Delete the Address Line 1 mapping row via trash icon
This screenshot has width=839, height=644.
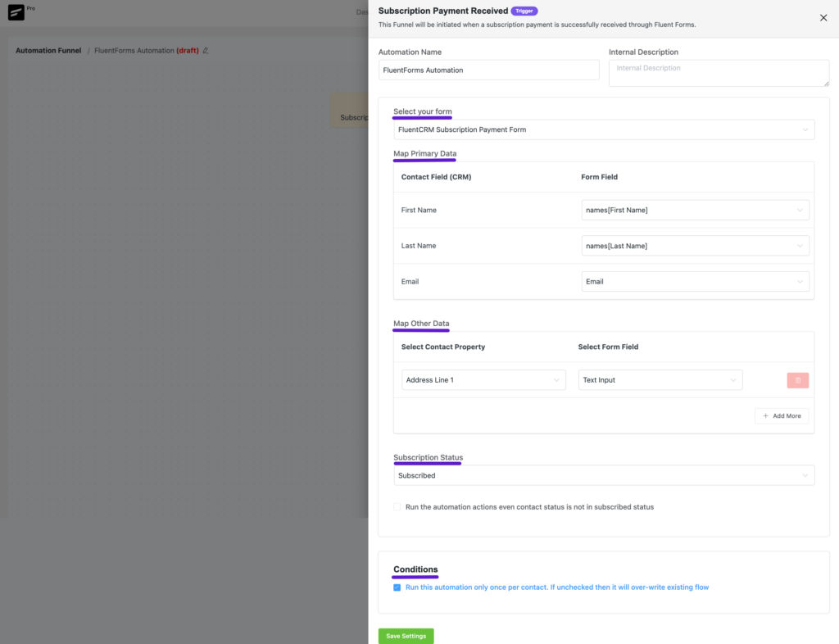797,379
